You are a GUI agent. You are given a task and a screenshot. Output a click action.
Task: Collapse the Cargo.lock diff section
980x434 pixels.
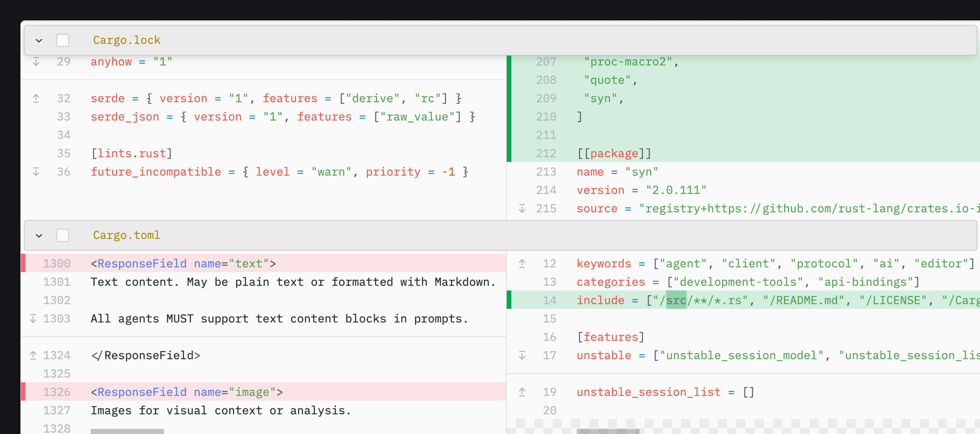[x=38, y=40]
